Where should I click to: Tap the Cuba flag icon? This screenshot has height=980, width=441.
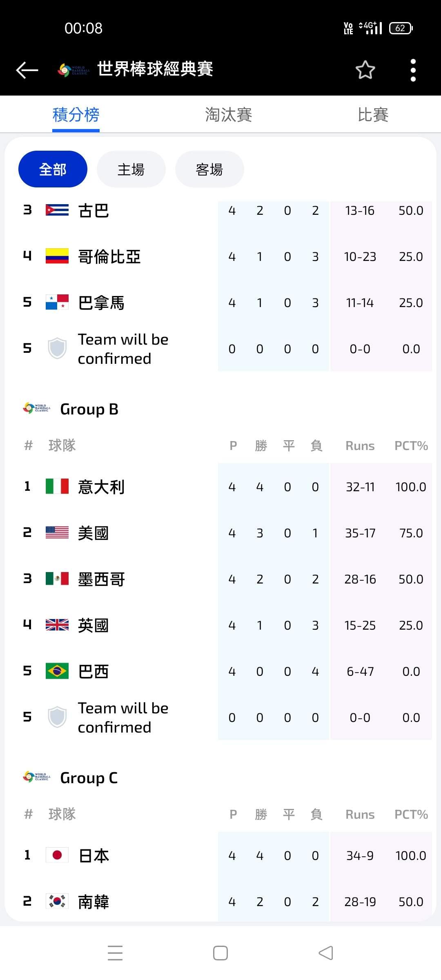click(x=57, y=210)
